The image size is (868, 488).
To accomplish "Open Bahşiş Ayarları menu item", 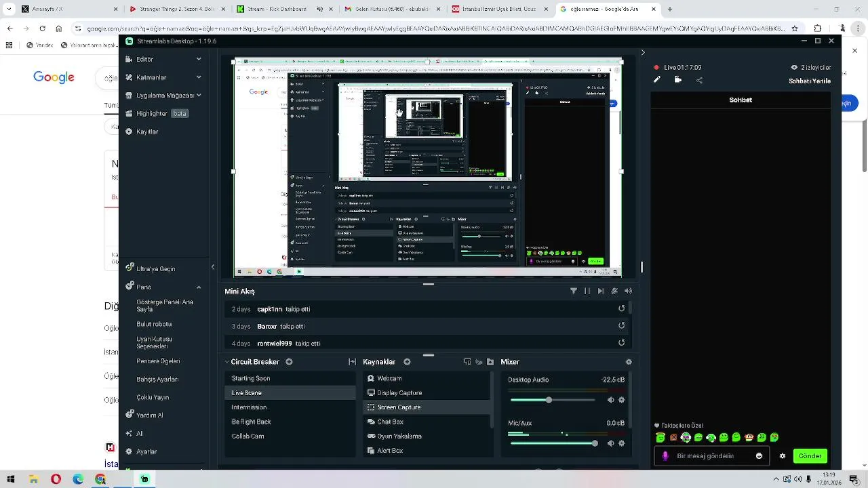I will coord(157,379).
